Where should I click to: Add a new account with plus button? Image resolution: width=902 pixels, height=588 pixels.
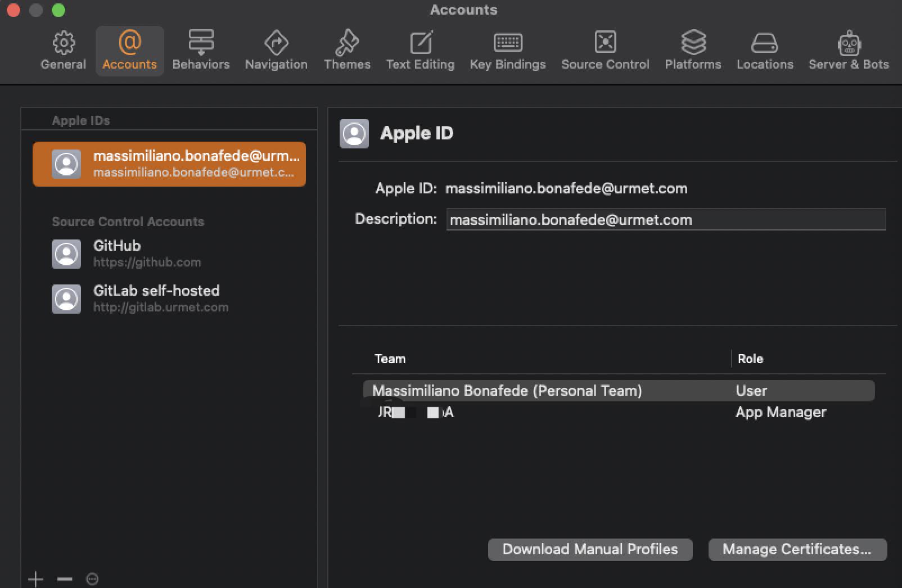[x=35, y=578]
